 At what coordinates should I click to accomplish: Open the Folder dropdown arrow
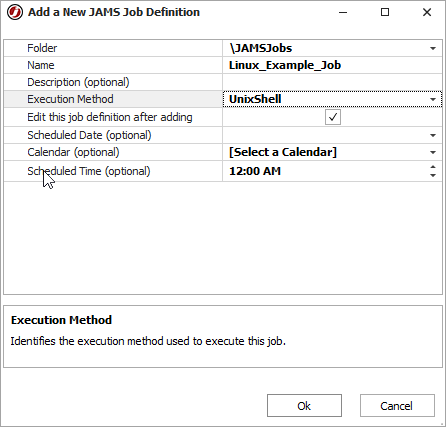(x=433, y=49)
